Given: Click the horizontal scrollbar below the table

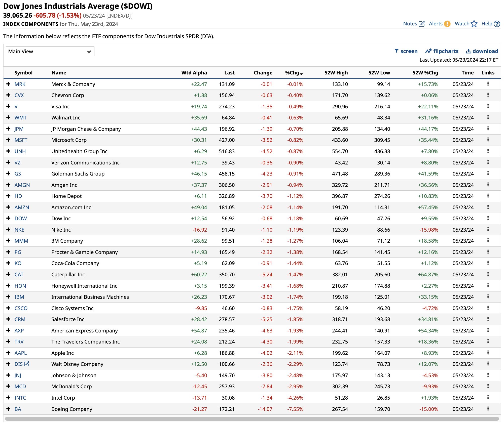Looking at the screenshot, I should pos(252,418).
